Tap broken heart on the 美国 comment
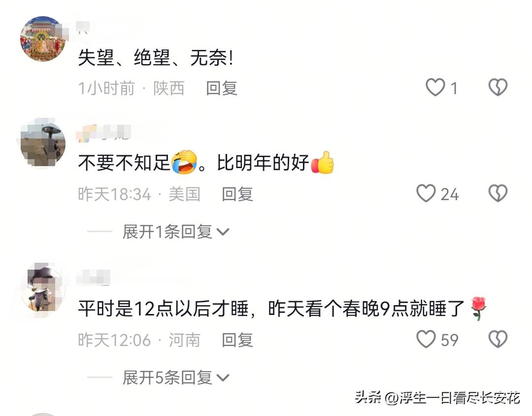The image size is (532, 416). (x=498, y=193)
